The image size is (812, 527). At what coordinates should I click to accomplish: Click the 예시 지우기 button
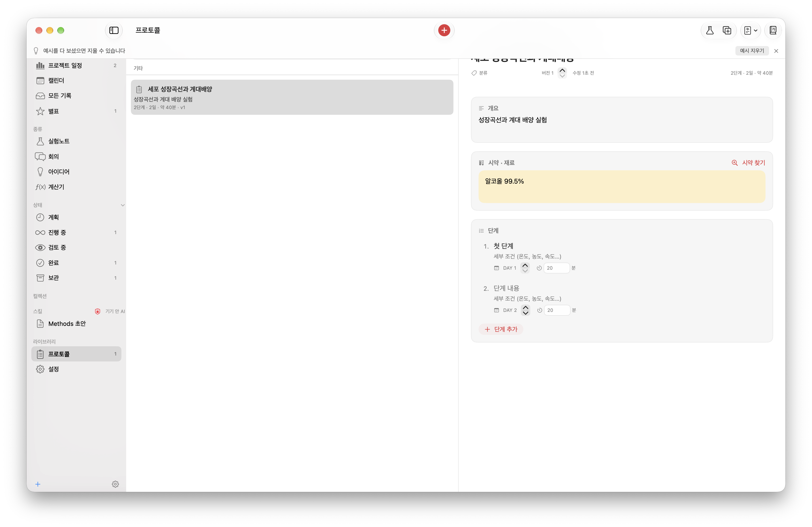[x=752, y=51]
